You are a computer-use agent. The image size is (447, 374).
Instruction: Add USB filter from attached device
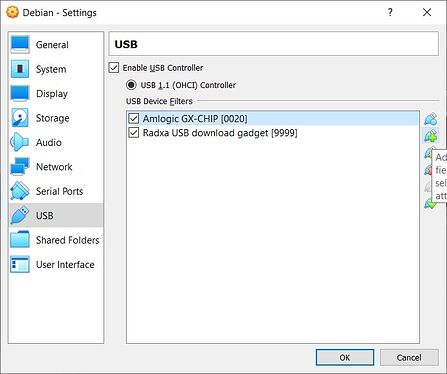click(430, 136)
